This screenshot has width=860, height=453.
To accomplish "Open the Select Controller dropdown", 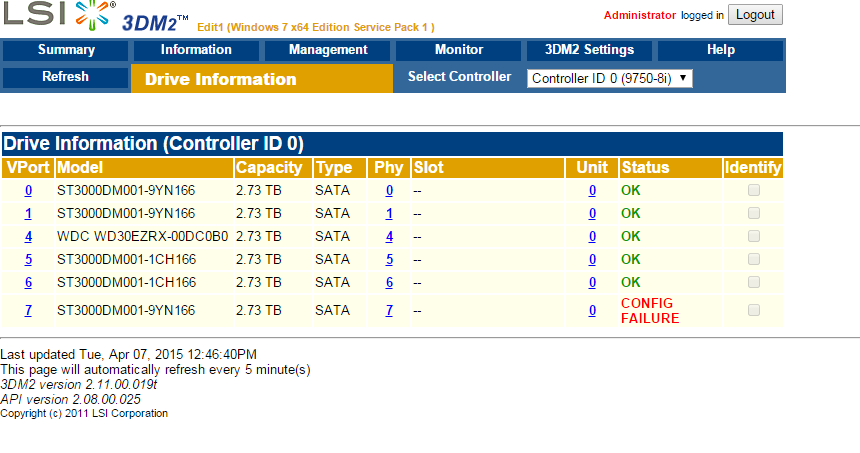I will pos(609,78).
